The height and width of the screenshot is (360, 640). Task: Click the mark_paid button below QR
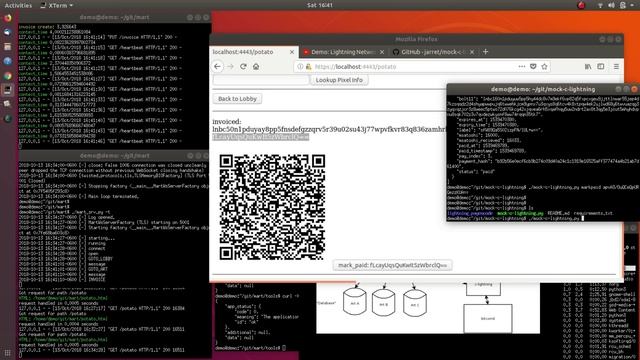click(392, 265)
